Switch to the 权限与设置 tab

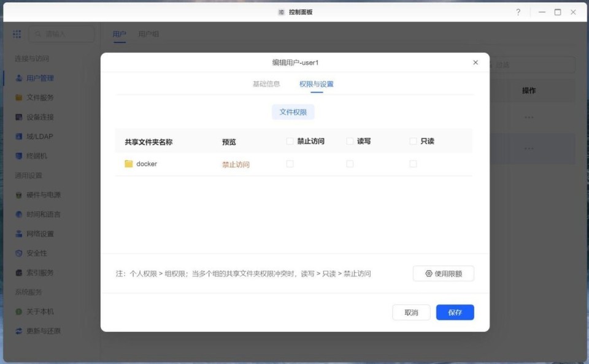point(317,84)
